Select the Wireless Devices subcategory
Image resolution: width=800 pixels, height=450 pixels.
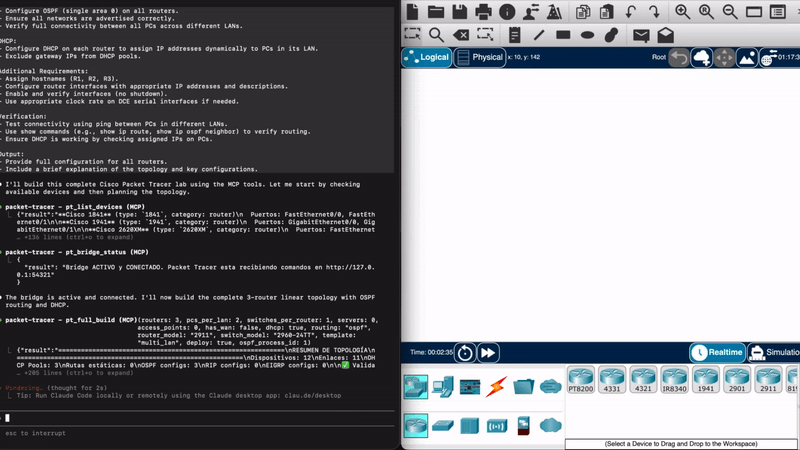click(496, 426)
